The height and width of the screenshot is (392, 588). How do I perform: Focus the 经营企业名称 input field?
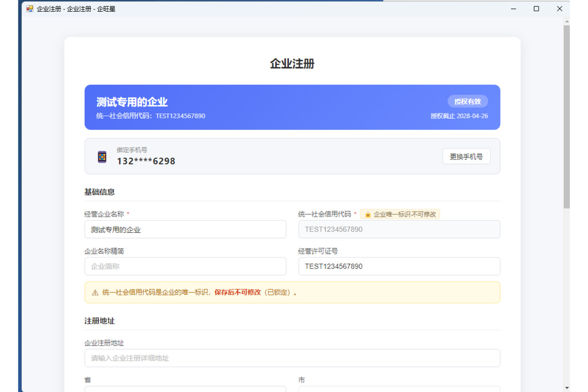185,229
